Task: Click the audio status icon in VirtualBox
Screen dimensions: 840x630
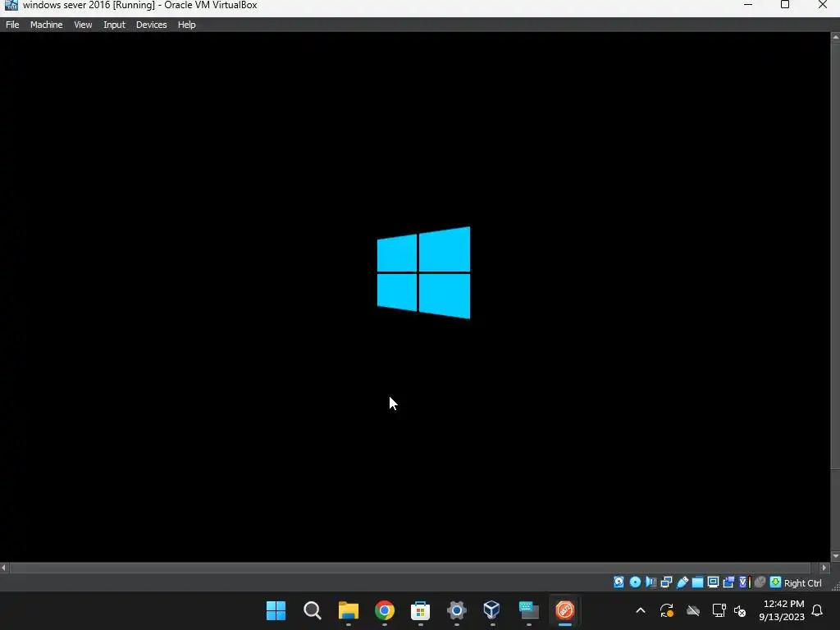Action: click(651, 582)
